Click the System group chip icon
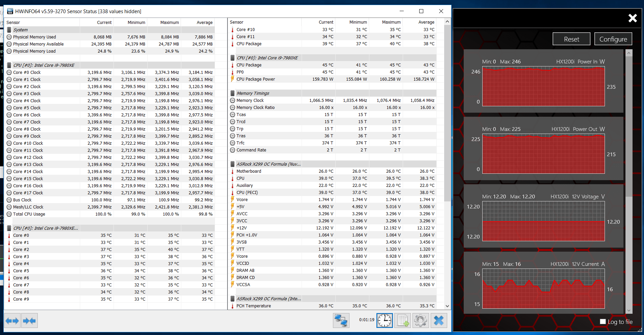The width and height of the screenshot is (644, 335). pos(9,30)
